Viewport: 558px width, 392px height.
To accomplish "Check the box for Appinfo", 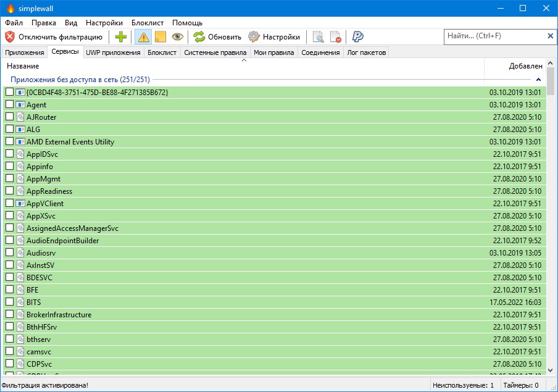I will point(10,166).
